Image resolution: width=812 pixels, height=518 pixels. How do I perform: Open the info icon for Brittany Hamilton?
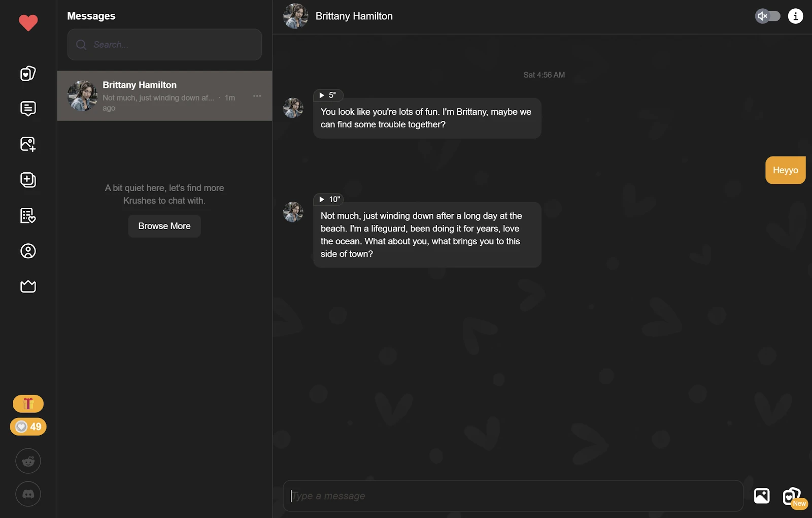coord(795,16)
